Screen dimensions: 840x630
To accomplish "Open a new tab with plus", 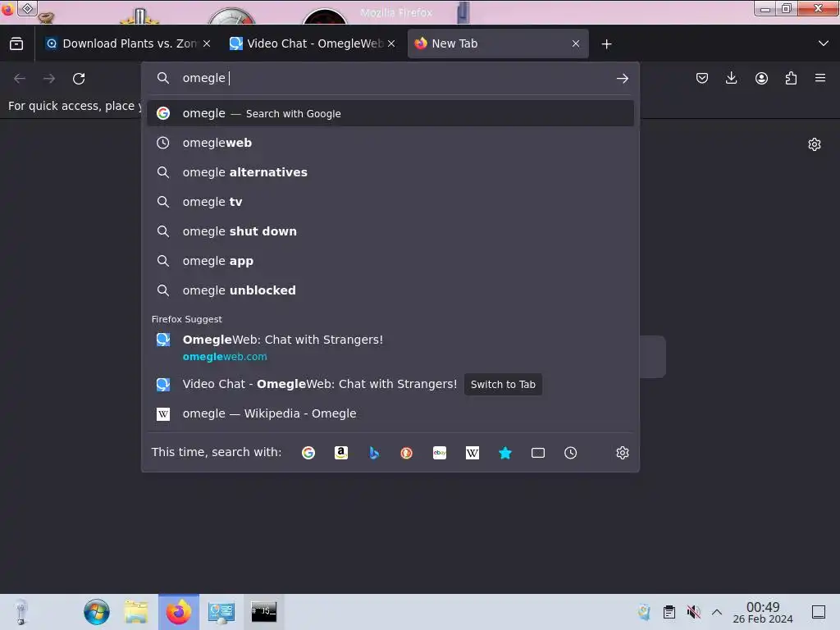I will pos(606,44).
